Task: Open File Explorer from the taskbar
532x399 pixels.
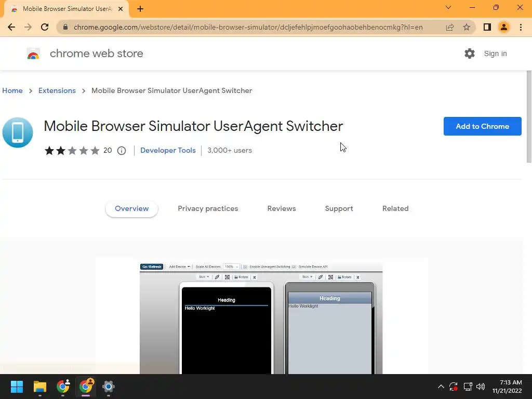Action: tap(39, 387)
